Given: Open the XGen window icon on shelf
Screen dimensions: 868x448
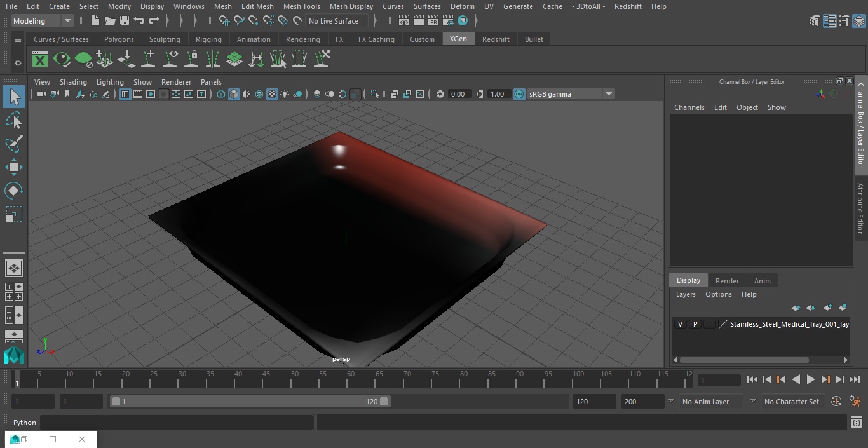Looking at the screenshot, I should click(x=40, y=60).
